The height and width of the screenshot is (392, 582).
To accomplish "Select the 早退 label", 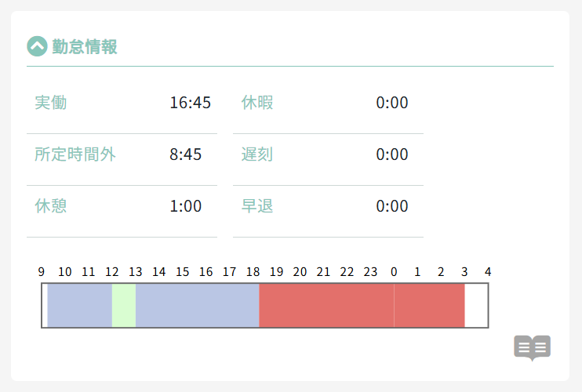I will tap(257, 206).
